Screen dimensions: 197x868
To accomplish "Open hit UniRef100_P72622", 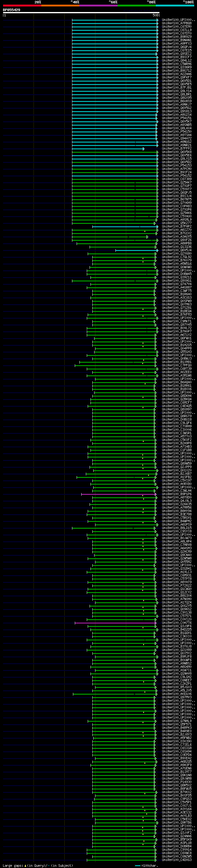I will click(177, 586).
